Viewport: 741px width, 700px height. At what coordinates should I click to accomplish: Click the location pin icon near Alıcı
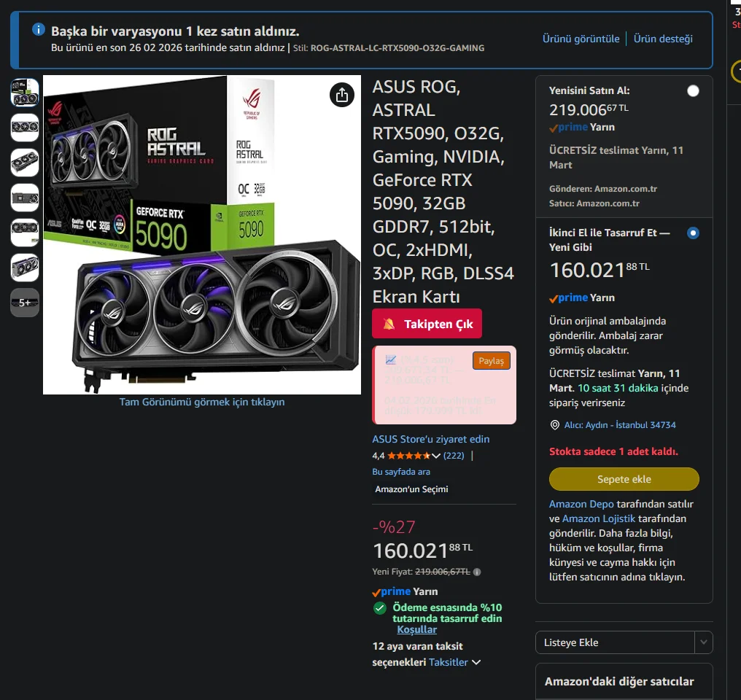[555, 425]
